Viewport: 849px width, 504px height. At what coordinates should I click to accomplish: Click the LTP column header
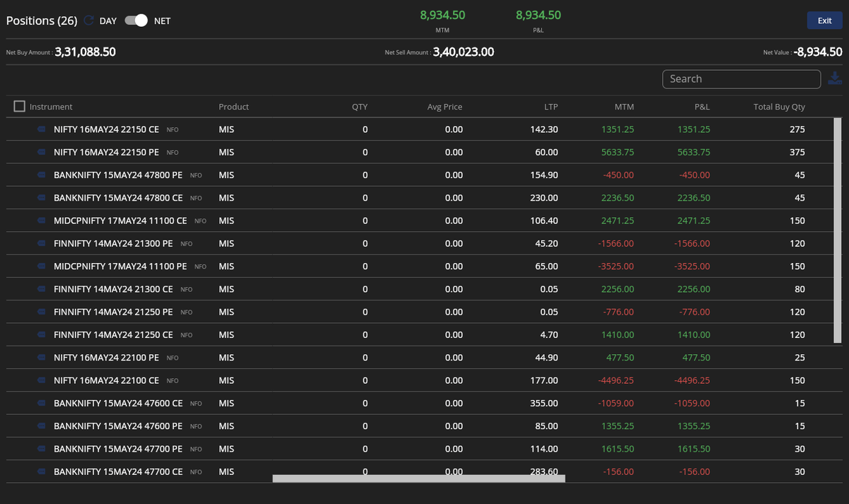pos(550,107)
